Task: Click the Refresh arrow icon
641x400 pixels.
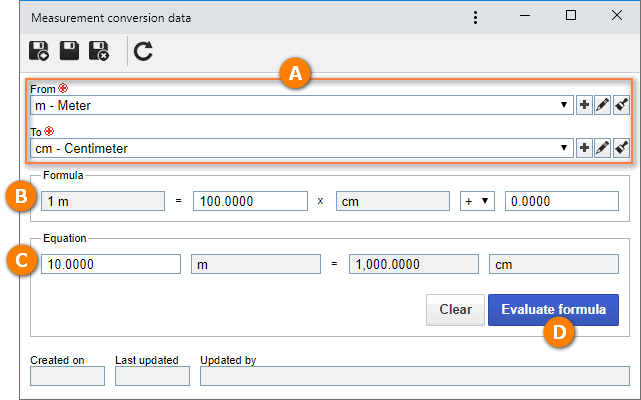Action: (x=143, y=51)
